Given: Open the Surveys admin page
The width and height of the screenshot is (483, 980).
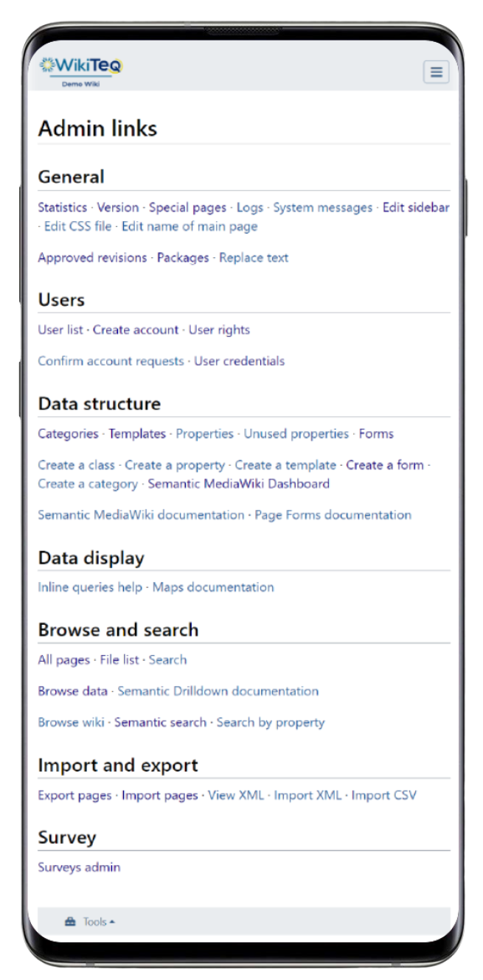Looking at the screenshot, I should pyautogui.click(x=79, y=867).
